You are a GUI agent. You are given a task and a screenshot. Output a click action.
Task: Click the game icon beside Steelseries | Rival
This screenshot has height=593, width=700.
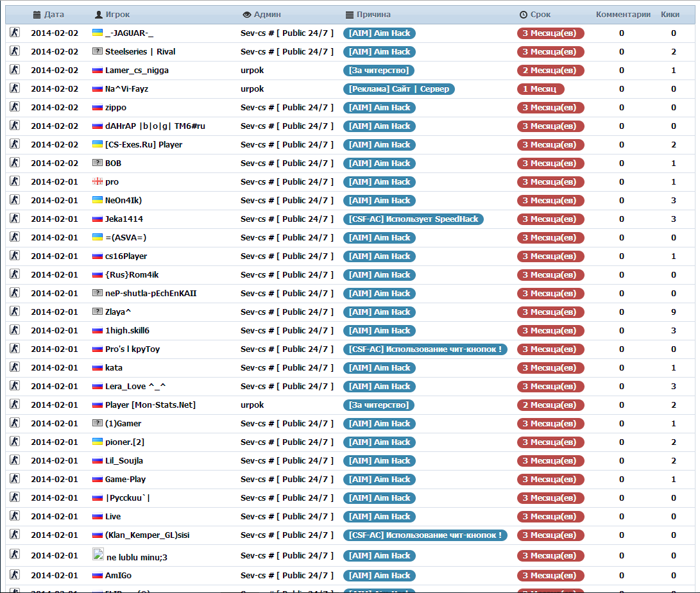coord(15,51)
